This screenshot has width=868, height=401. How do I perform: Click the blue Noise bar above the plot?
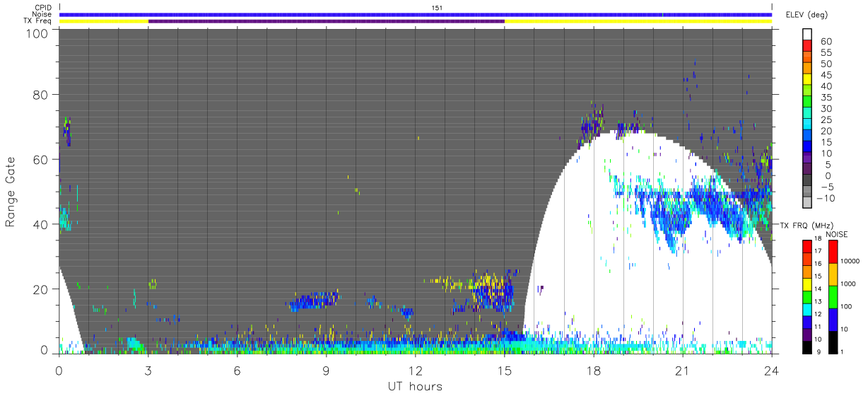click(x=415, y=14)
